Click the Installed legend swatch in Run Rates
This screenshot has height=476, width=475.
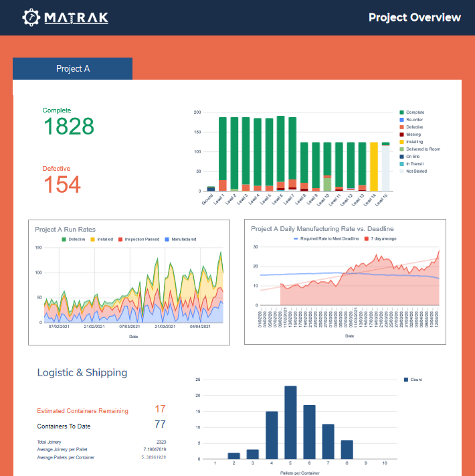point(92,239)
